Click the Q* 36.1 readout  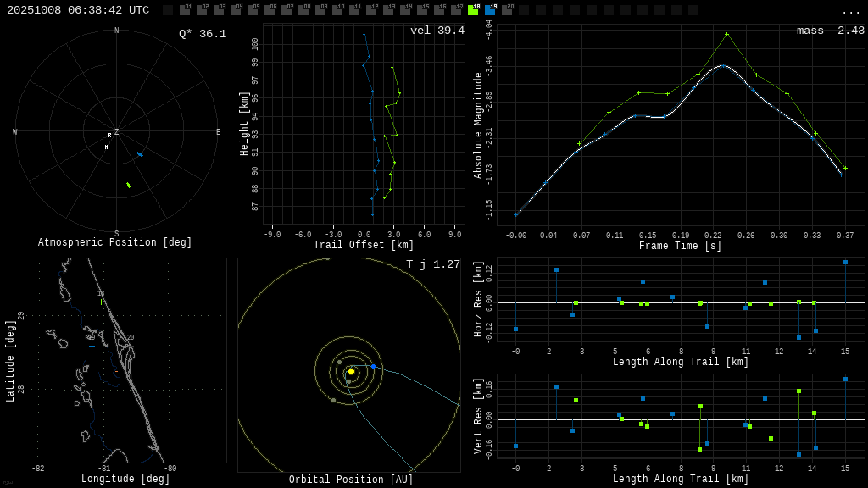[x=203, y=34]
